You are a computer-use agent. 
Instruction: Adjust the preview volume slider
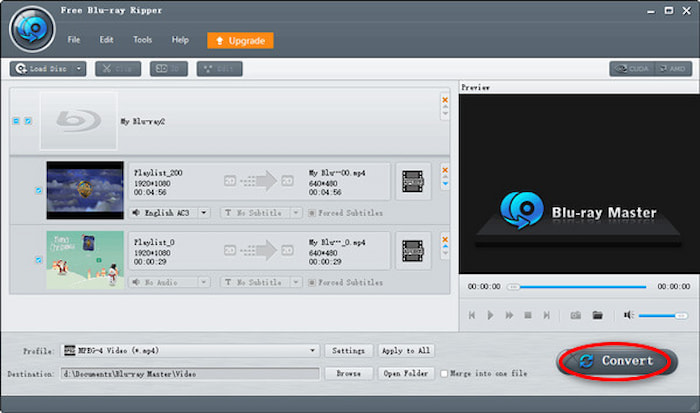[x=663, y=316]
